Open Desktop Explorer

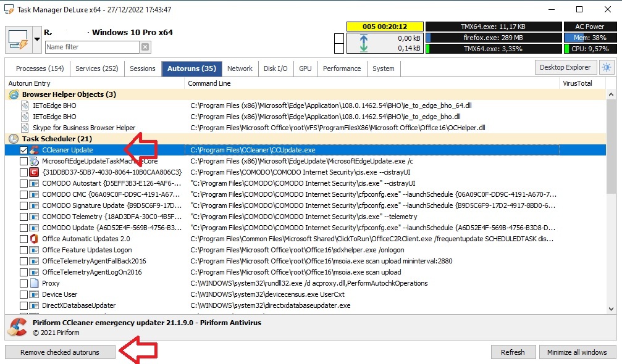565,67
